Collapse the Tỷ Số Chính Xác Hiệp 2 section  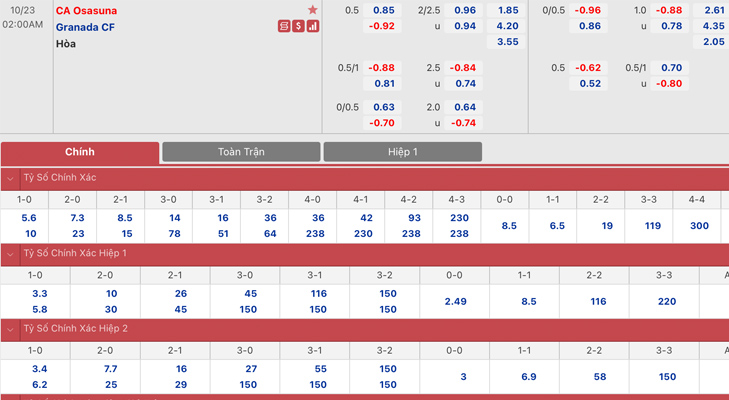coord(10,329)
